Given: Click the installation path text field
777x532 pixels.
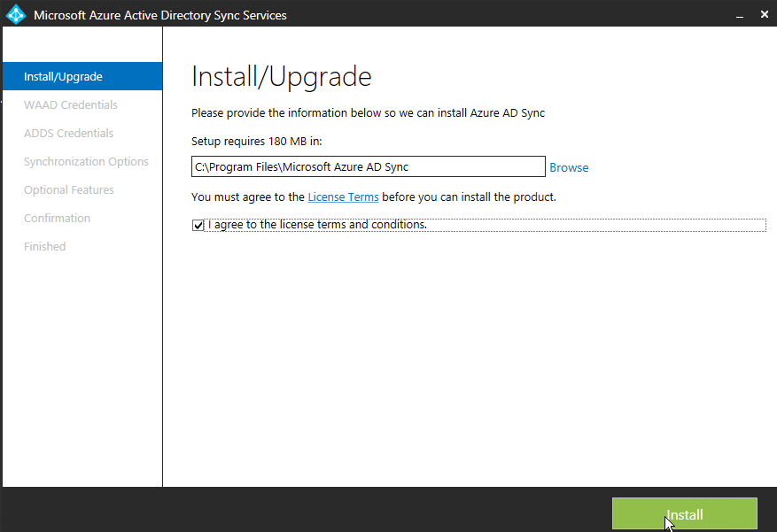Looking at the screenshot, I should point(367,167).
